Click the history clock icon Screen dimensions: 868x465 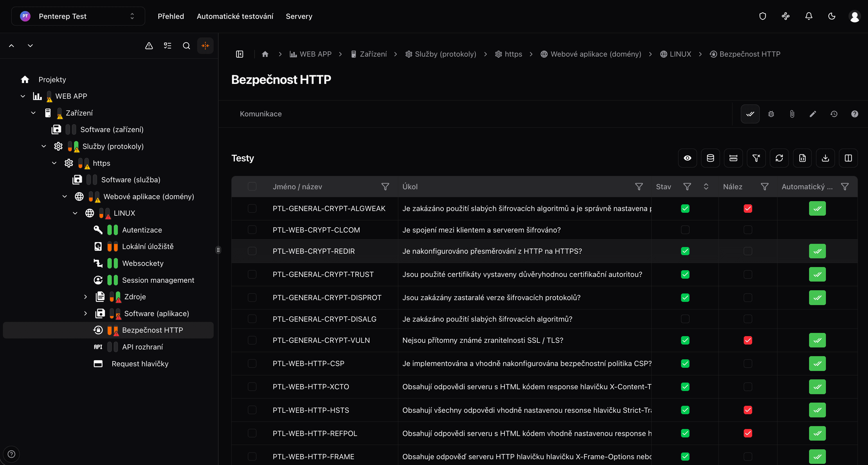click(834, 114)
